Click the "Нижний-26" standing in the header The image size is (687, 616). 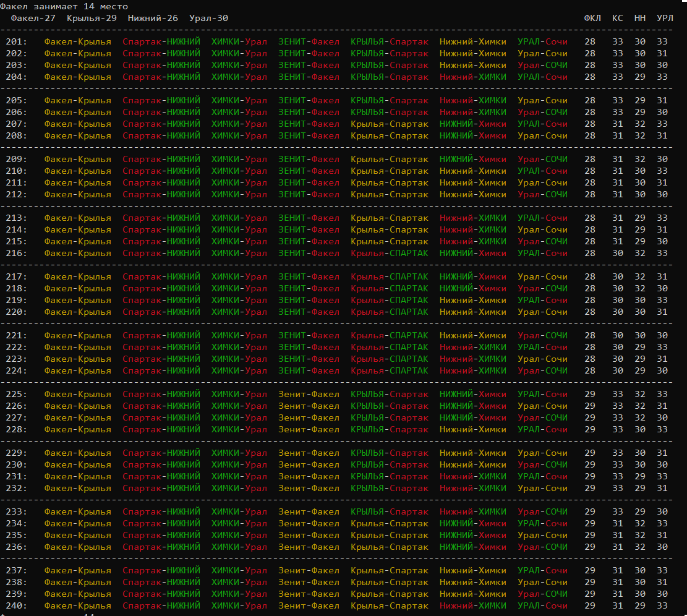(153, 18)
